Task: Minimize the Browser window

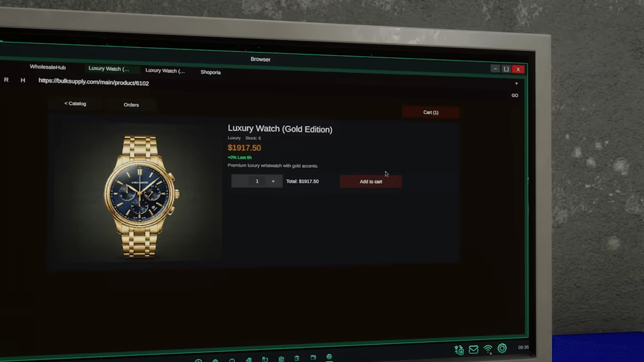Action: pyautogui.click(x=495, y=69)
